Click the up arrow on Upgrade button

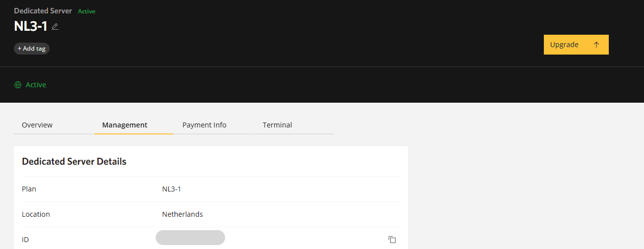point(596,45)
